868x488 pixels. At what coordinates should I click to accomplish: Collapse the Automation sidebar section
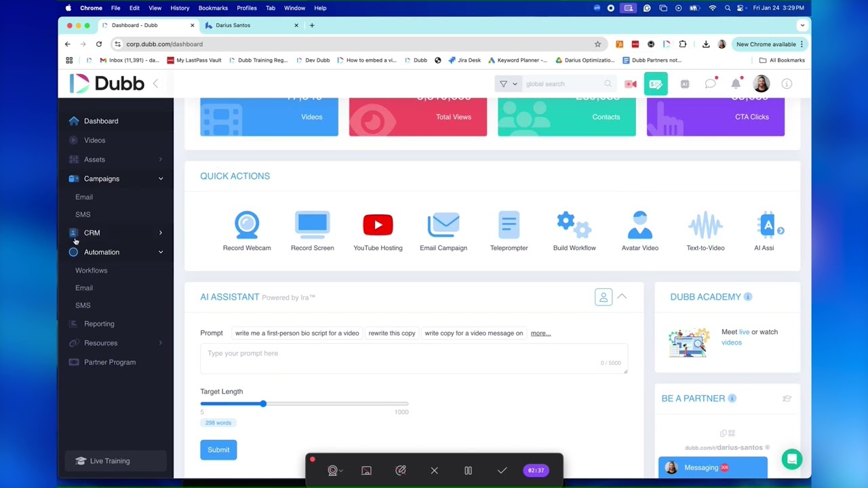[x=161, y=252]
